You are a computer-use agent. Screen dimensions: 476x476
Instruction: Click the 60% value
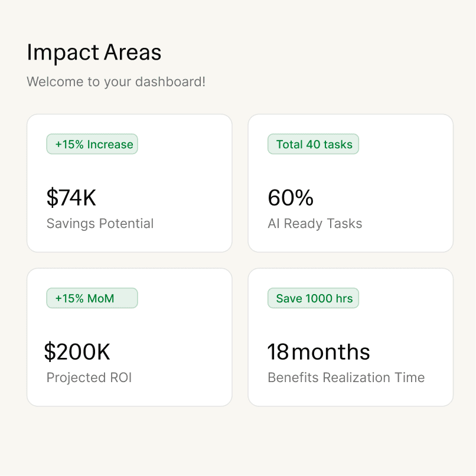click(291, 198)
